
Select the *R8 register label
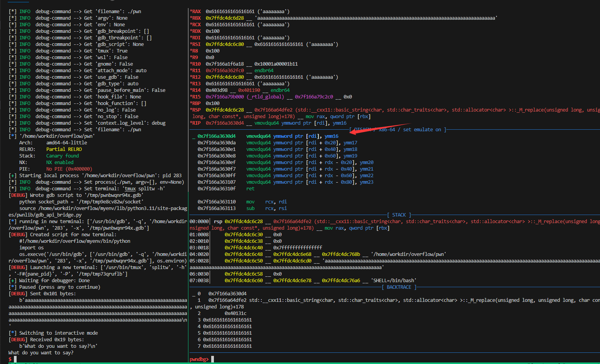tap(194, 51)
